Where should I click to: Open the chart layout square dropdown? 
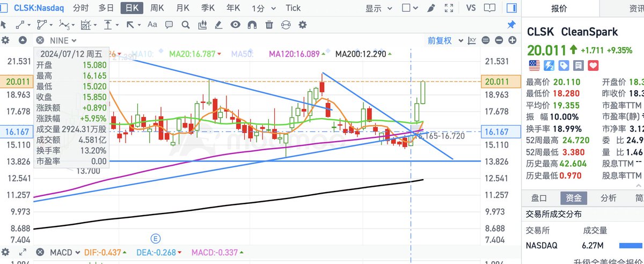(x=411, y=8)
